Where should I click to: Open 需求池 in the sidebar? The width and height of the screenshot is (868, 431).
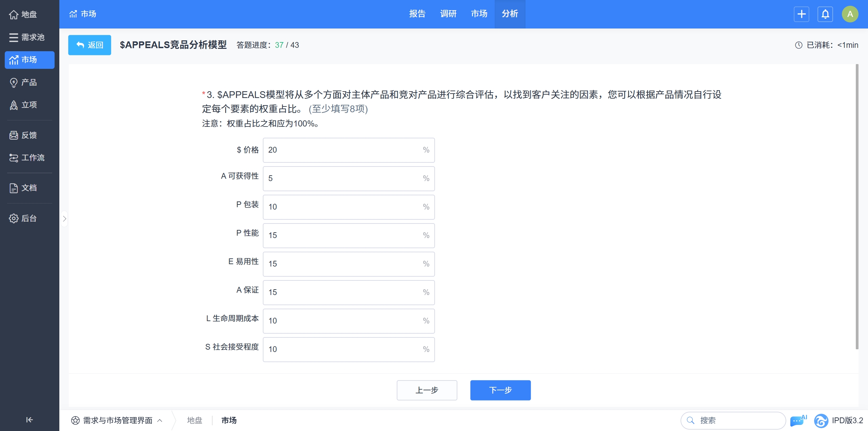(27, 37)
